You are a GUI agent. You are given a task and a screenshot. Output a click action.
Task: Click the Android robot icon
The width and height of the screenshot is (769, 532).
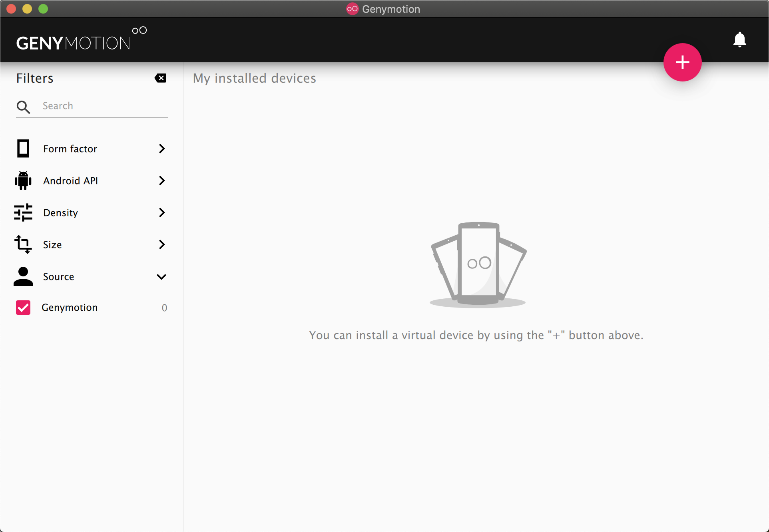[23, 181]
